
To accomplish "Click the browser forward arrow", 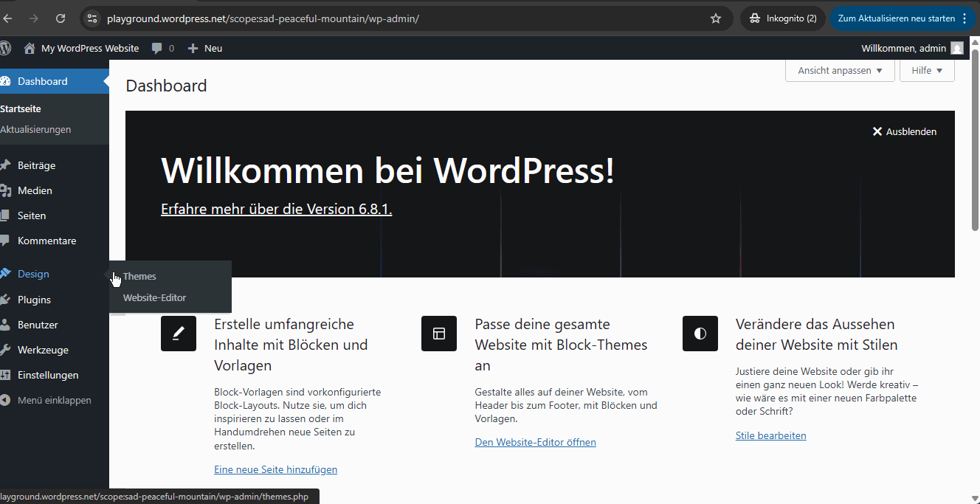I will [x=34, y=18].
